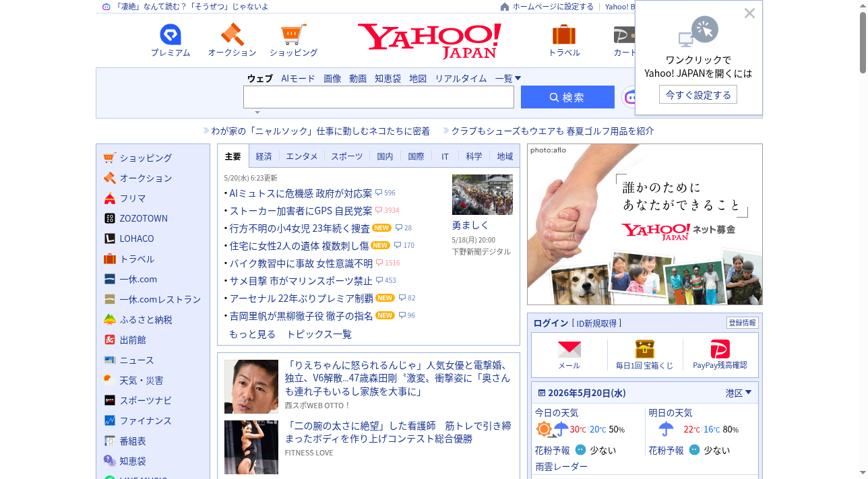This screenshot has width=868, height=479.
Task: Switch to the 経済 news tab
Action: (264, 156)
